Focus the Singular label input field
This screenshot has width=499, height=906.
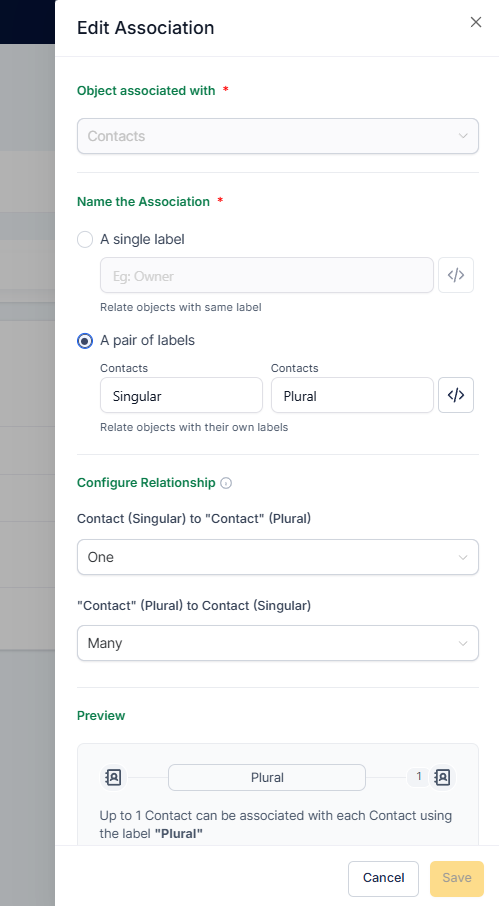[181, 395]
